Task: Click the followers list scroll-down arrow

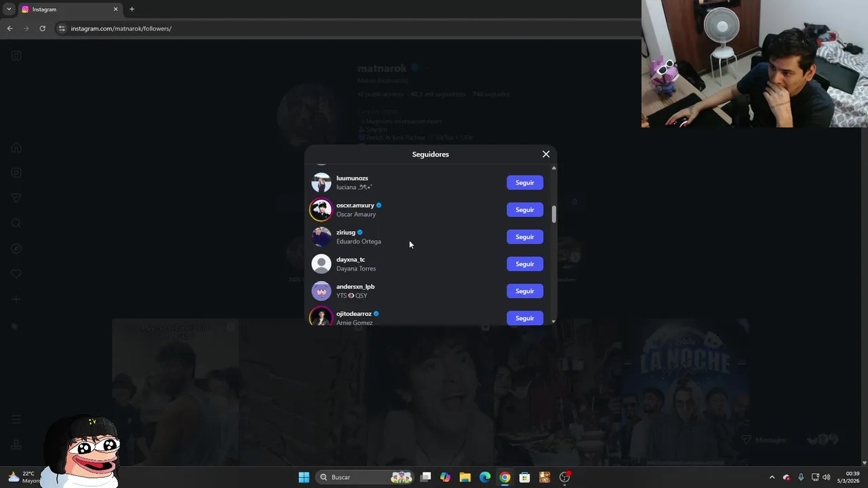Action: tap(554, 321)
